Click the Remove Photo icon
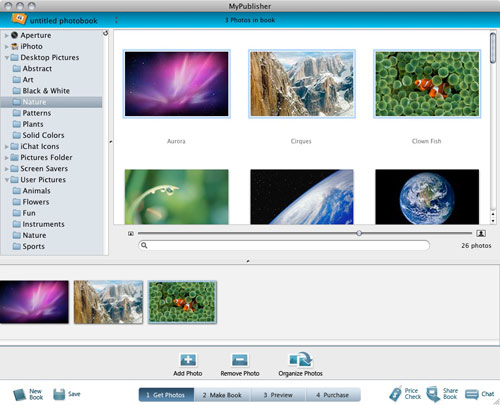This screenshot has width=500, height=405. (240, 360)
